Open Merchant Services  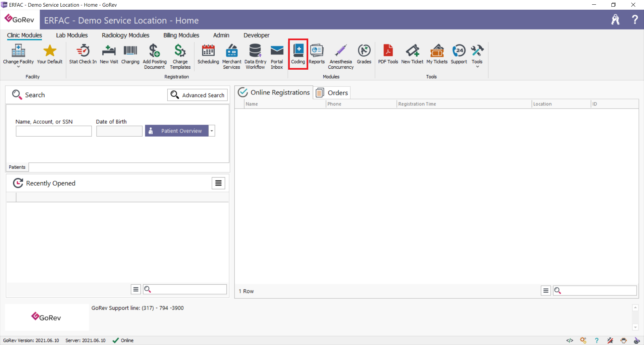click(231, 57)
